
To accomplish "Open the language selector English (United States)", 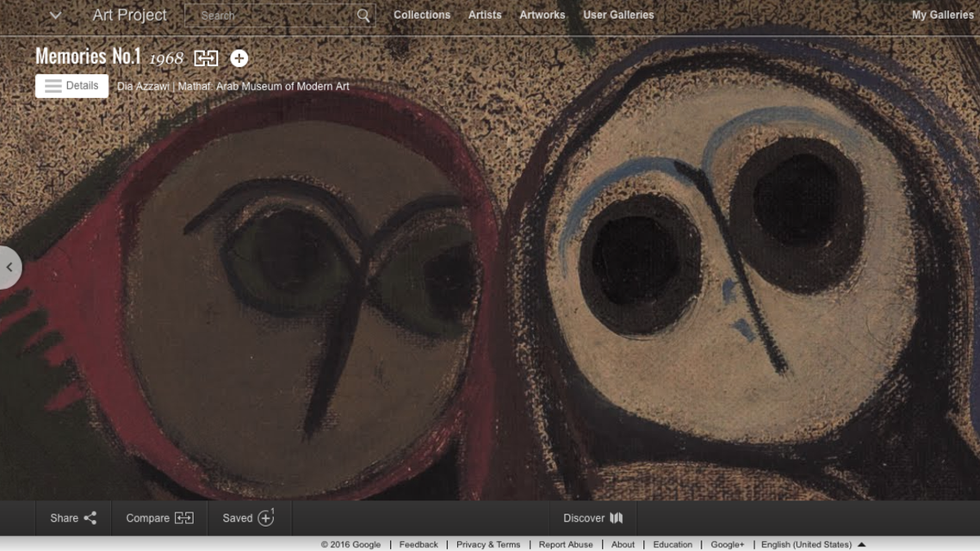I will (813, 545).
